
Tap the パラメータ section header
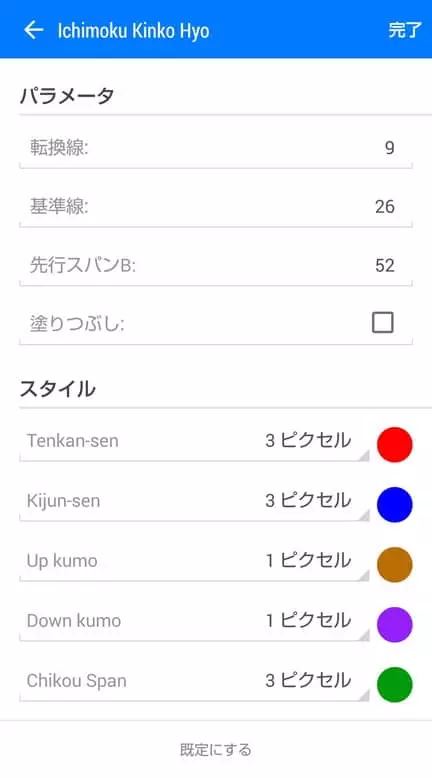[67, 95]
